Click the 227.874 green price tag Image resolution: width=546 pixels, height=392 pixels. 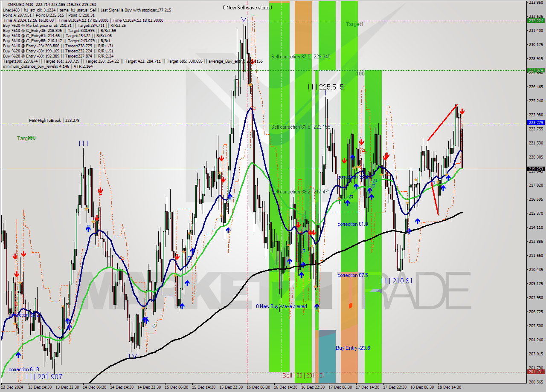(536, 70)
